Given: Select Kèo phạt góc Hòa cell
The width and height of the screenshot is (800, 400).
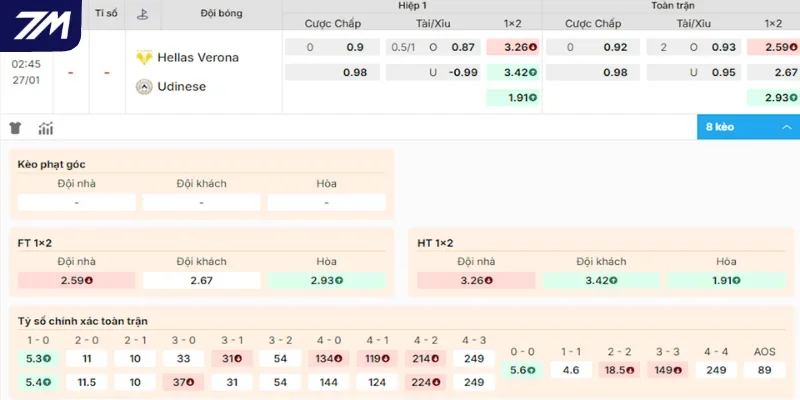Looking at the screenshot, I should click(x=327, y=203).
